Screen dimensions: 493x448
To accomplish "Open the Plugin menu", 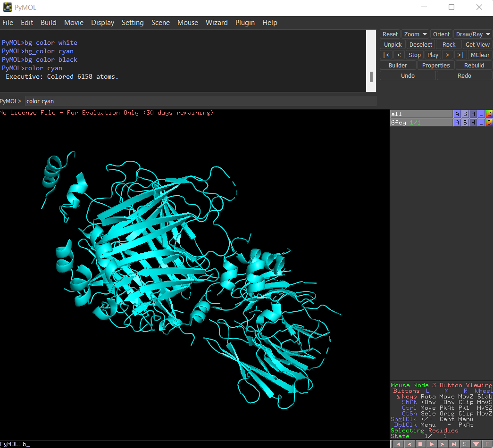I will (x=245, y=22).
